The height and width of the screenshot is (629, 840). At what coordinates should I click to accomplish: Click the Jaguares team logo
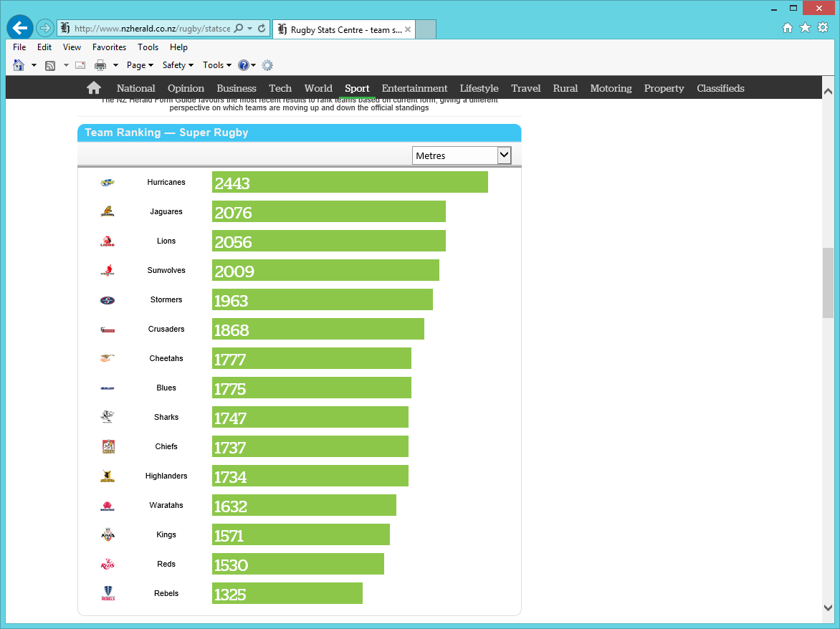click(107, 211)
